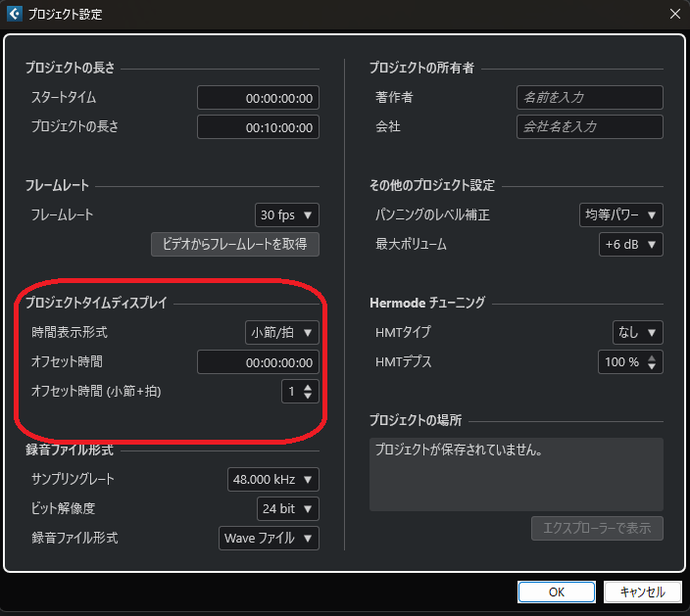Click the ビット解像度 label
The image size is (690, 616).
coord(63,508)
